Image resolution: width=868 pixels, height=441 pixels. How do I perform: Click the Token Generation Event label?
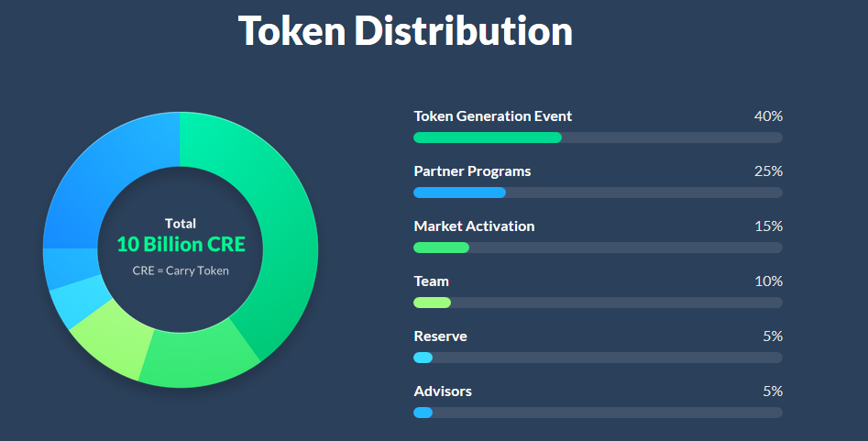[x=492, y=116]
